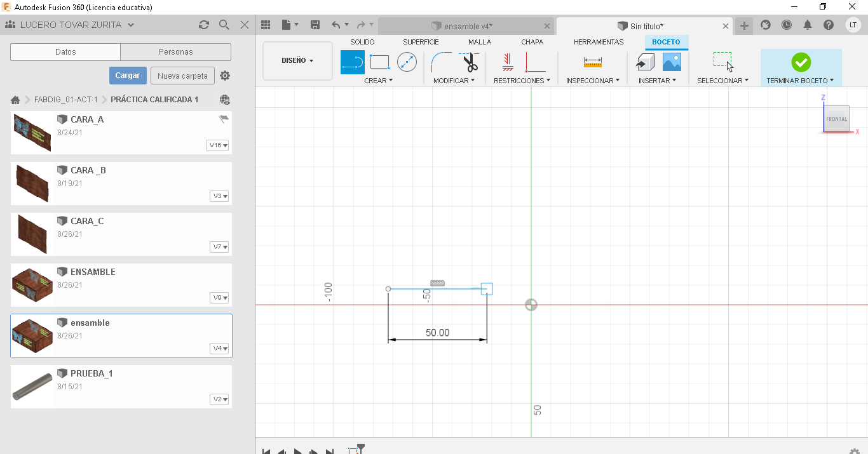Open data panel settings gear
This screenshot has height=454, width=868.
coord(225,76)
